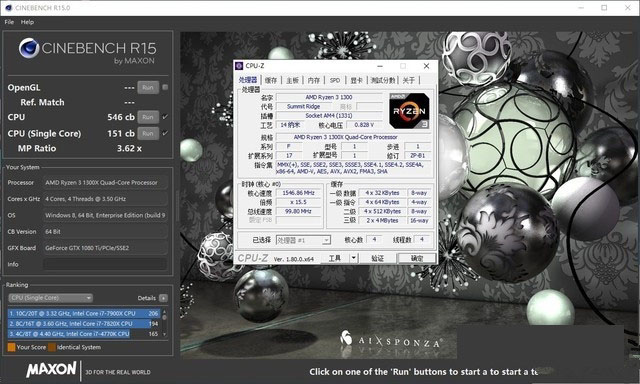
Task: Click the Summit Ridge codename field
Action: click(303, 106)
